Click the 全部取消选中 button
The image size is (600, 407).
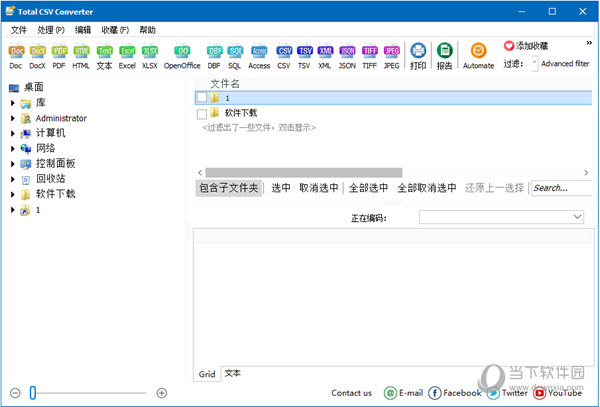[x=427, y=188]
